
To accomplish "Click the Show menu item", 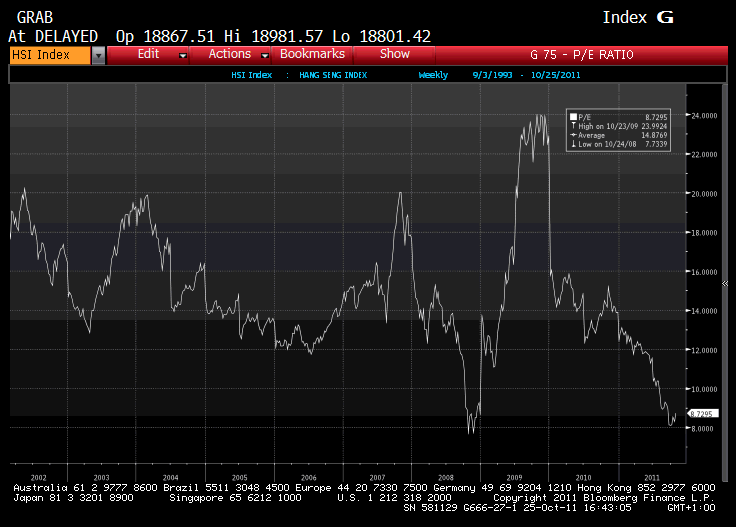I will [x=395, y=55].
